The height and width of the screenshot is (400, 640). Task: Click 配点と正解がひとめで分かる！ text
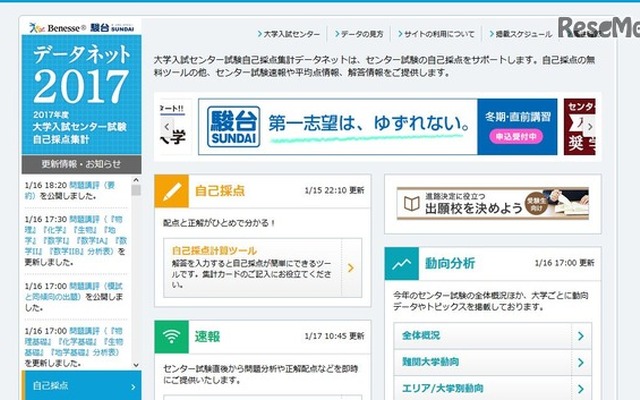pos(219,223)
